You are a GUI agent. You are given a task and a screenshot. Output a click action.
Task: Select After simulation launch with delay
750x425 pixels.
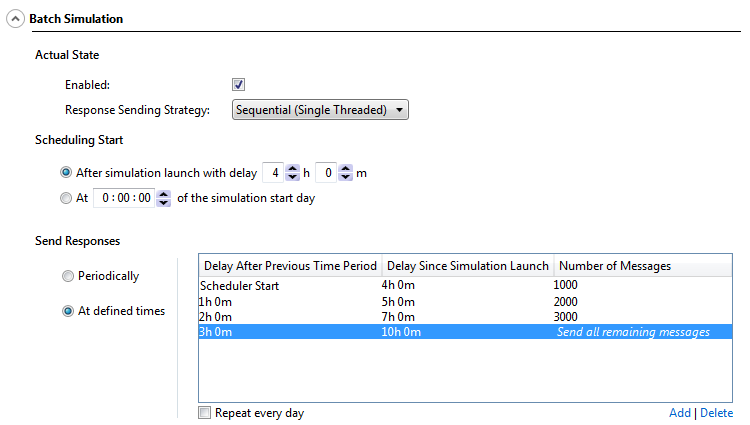(x=67, y=173)
